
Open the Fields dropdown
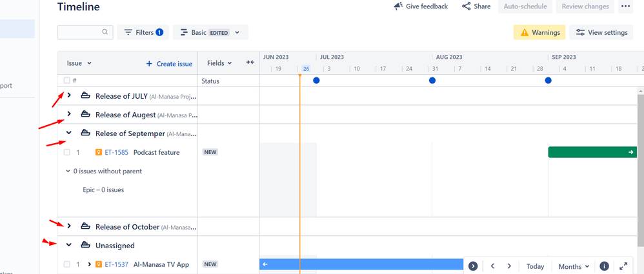tap(219, 63)
